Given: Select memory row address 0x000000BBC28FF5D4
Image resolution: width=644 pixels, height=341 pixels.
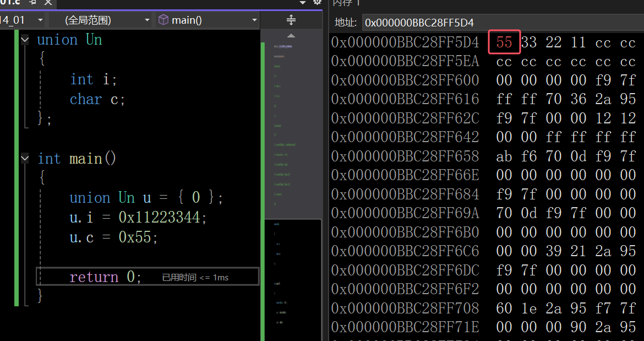Looking at the screenshot, I should click(x=405, y=42).
